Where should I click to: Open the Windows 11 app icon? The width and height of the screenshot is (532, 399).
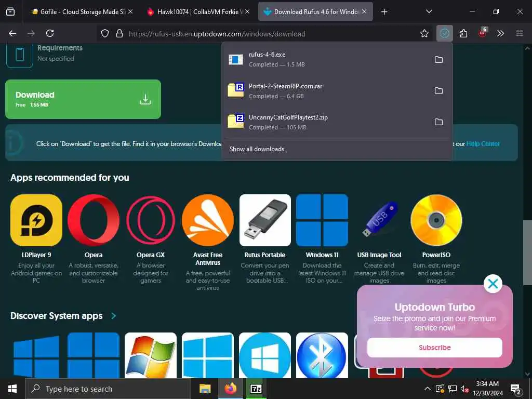pyautogui.click(x=322, y=220)
